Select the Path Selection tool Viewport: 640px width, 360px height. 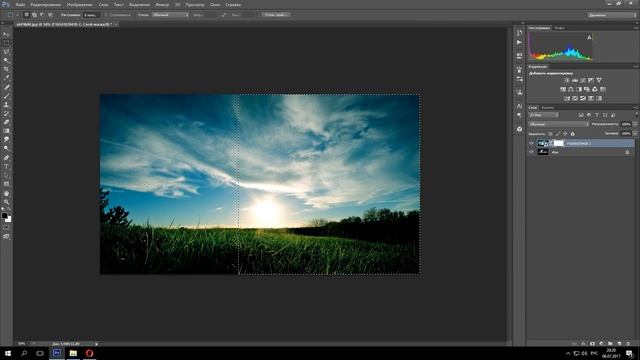(6, 175)
